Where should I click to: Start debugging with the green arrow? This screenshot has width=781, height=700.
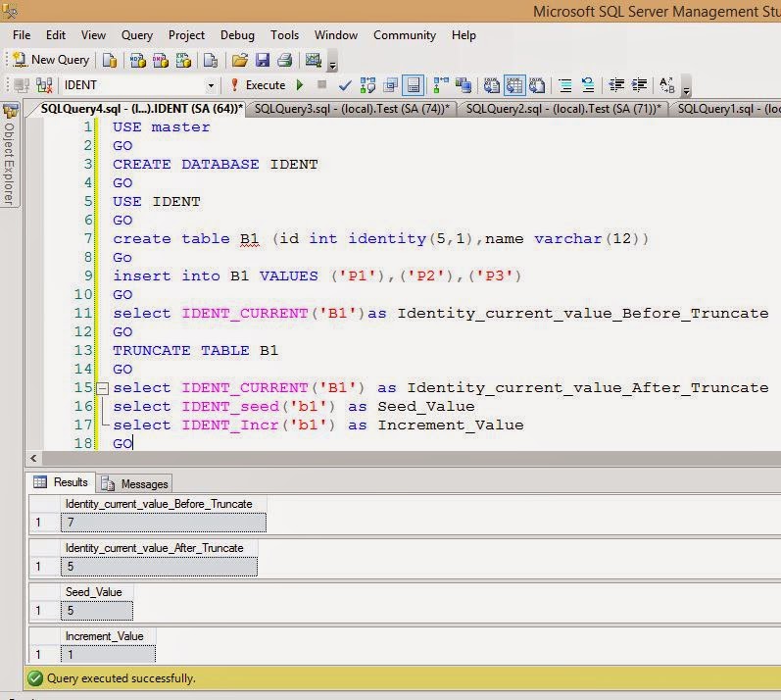[300, 84]
